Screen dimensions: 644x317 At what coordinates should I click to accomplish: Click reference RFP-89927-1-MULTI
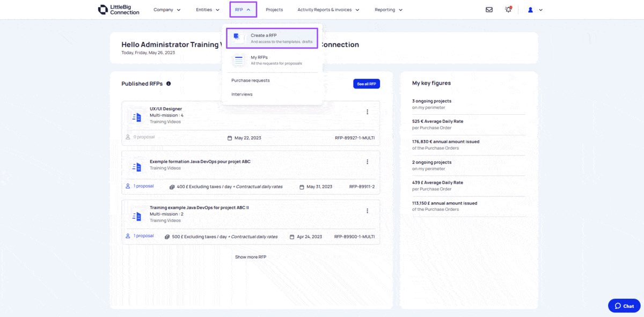point(355,138)
